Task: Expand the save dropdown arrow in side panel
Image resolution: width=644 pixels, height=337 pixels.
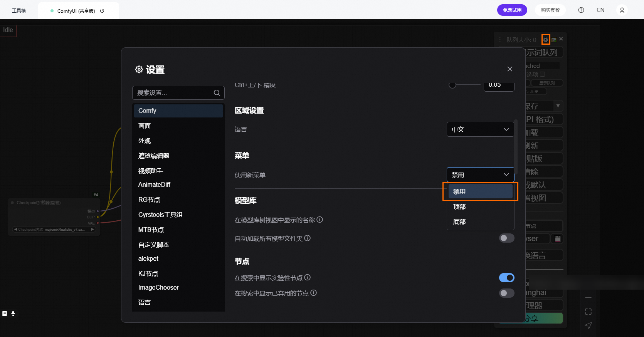Action: [x=558, y=106]
